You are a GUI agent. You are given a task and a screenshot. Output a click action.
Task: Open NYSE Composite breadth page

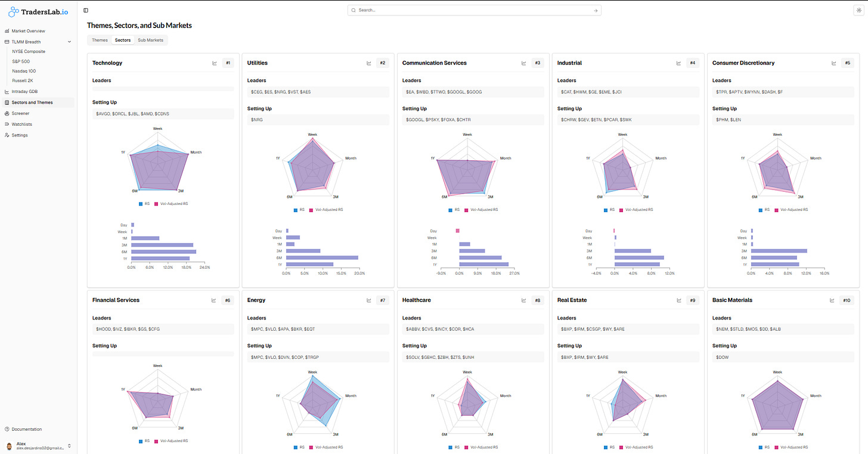click(x=29, y=51)
